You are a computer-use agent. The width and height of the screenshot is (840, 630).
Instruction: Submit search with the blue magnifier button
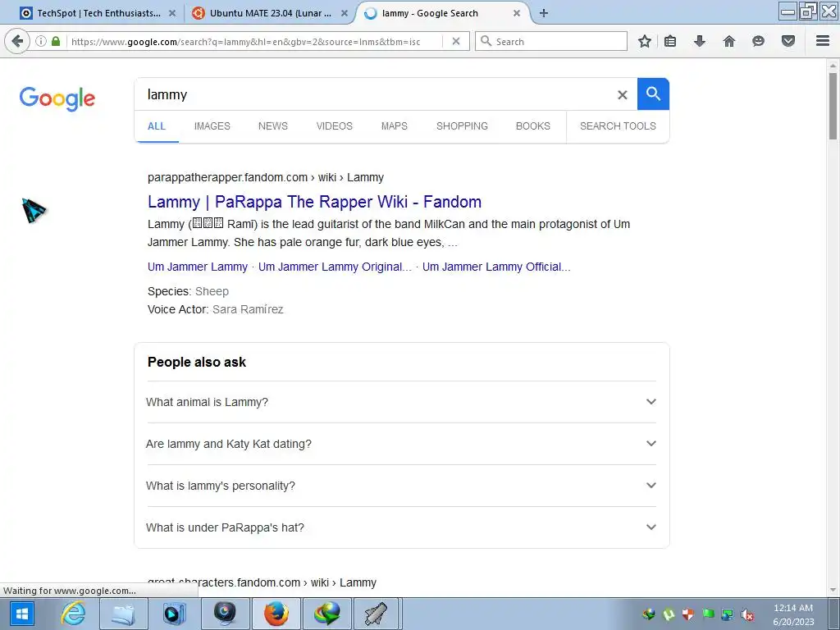click(x=653, y=94)
